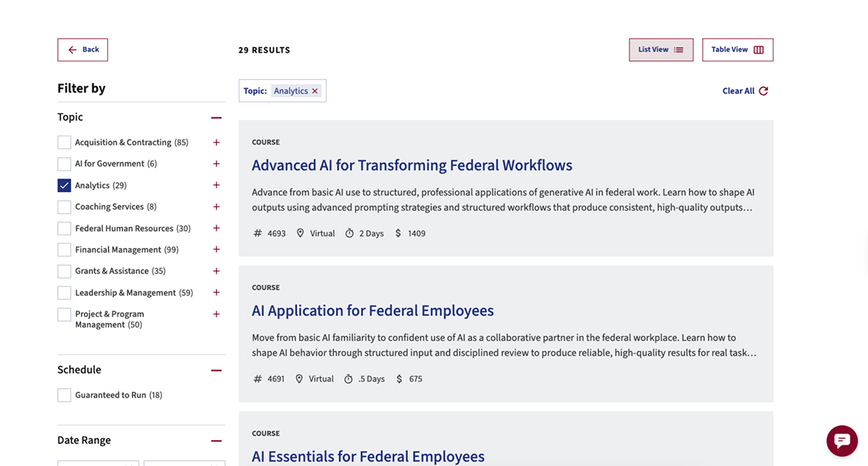
Task: Click the 29 RESULTS count text
Action: (x=265, y=50)
